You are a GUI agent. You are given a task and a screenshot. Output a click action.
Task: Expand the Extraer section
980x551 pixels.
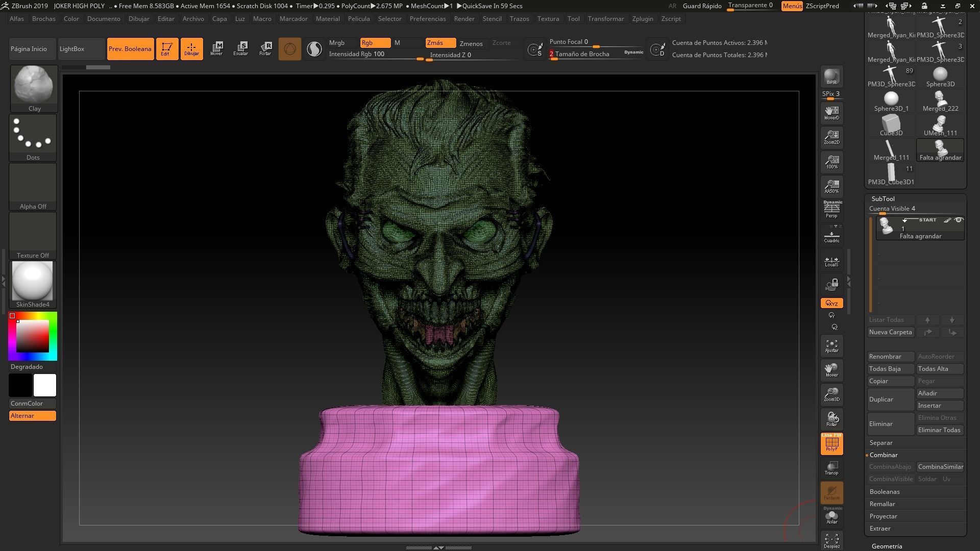tap(880, 529)
